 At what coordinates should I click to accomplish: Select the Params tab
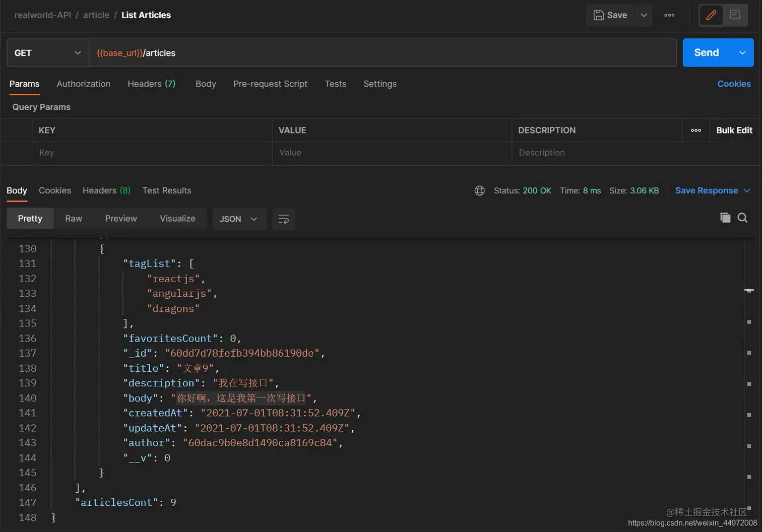24,84
